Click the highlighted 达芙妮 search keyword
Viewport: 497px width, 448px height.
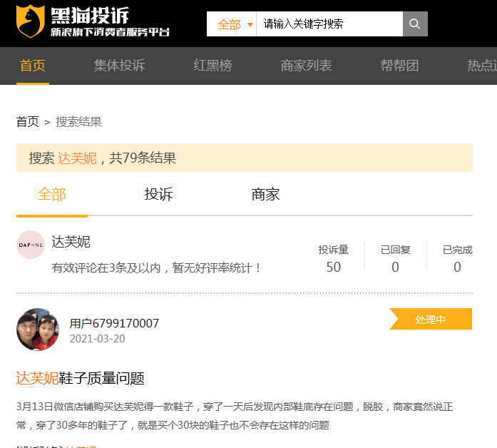(x=77, y=158)
